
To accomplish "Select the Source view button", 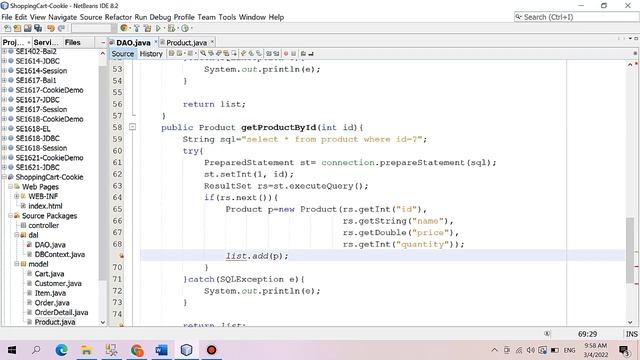I will [x=122, y=53].
